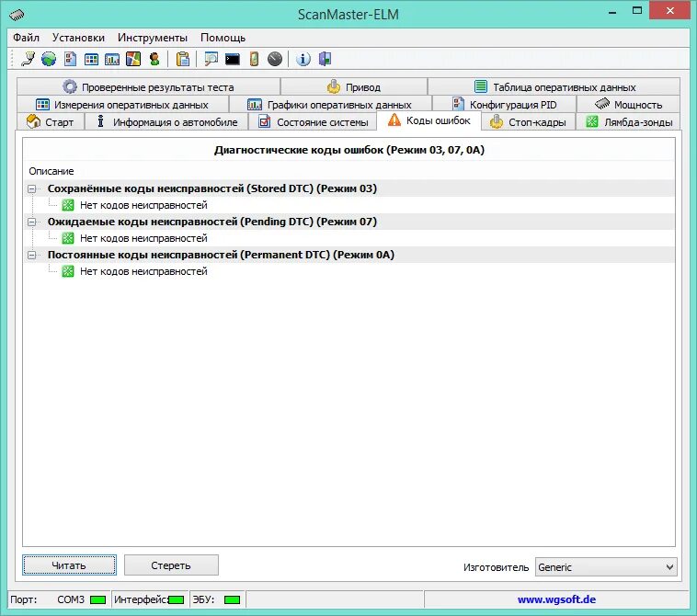Switch to the Мощность tab
Viewport: 697px width, 616px height.
tap(628, 105)
